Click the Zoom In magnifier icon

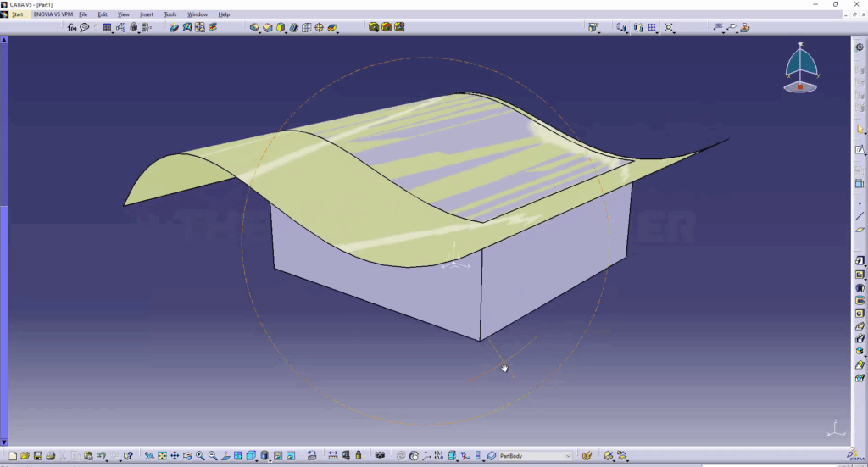200,456
